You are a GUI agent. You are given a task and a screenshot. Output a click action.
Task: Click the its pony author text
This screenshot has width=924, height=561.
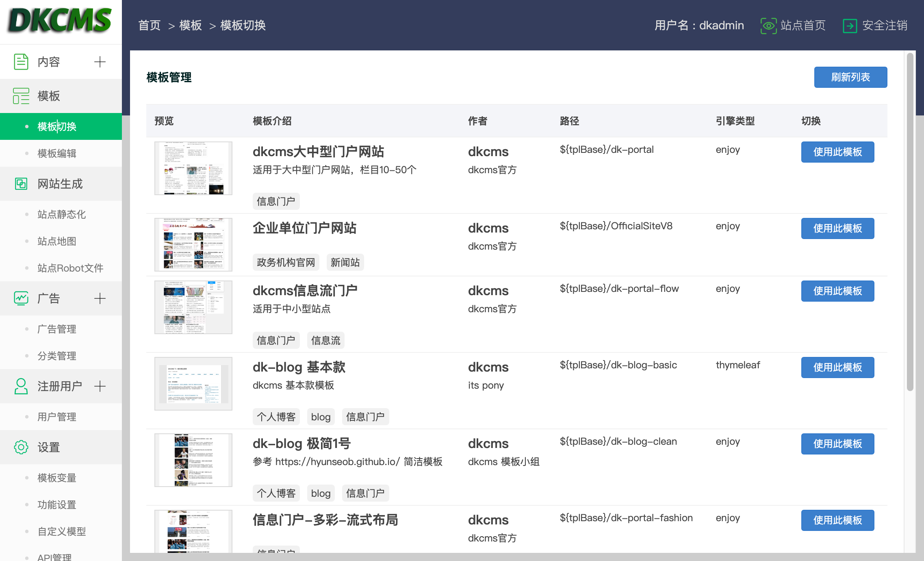coord(486,385)
